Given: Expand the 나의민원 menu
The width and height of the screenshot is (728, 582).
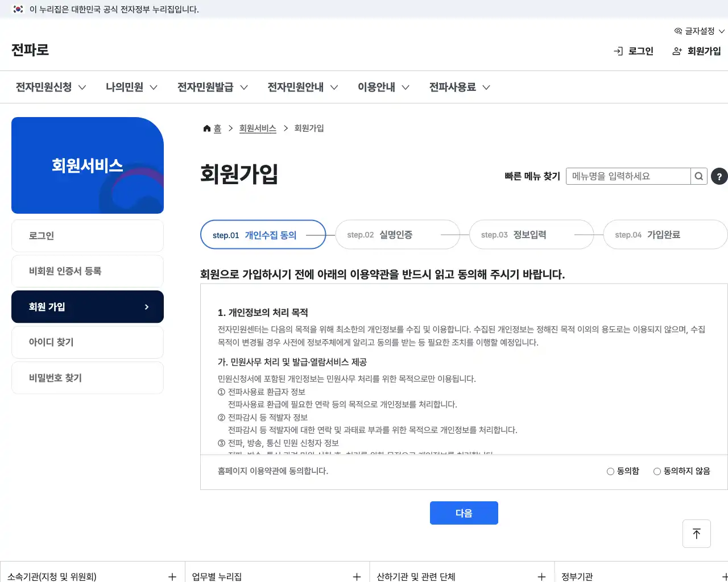Looking at the screenshot, I should [131, 87].
